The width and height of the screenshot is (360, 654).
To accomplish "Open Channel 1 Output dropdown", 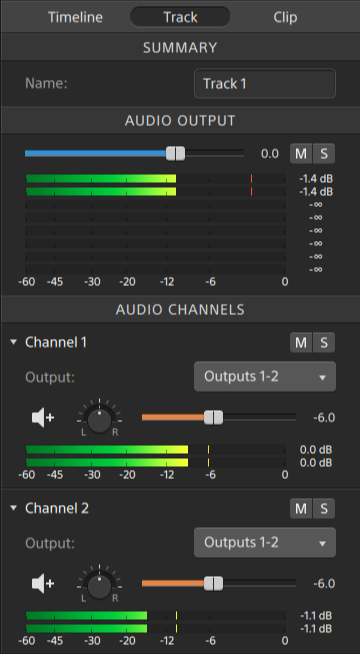I will click(x=265, y=377).
